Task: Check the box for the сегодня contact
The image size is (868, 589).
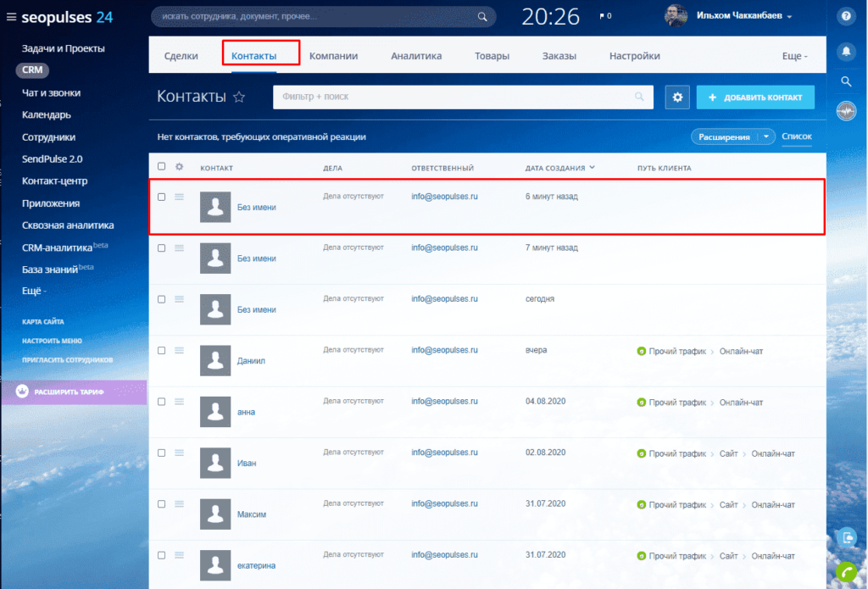Action: pyautogui.click(x=161, y=299)
